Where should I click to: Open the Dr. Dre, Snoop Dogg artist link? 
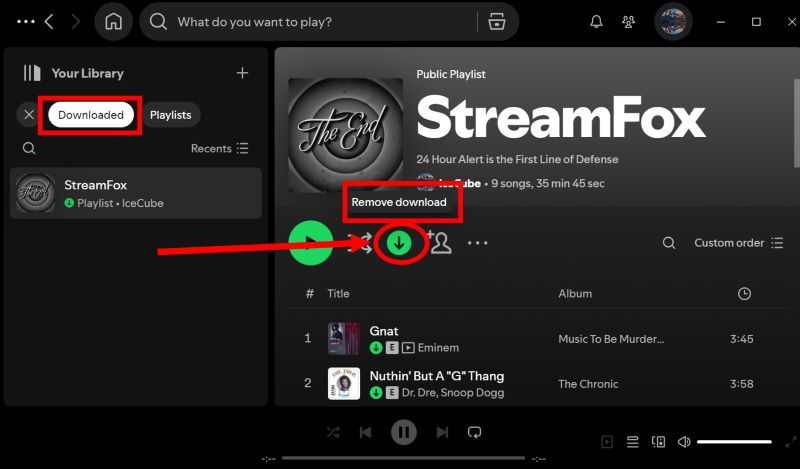click(453, 393)
